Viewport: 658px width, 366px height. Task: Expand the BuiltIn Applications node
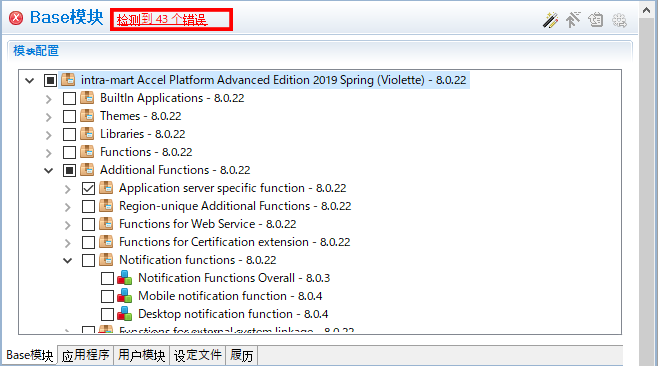coord(49,99)
